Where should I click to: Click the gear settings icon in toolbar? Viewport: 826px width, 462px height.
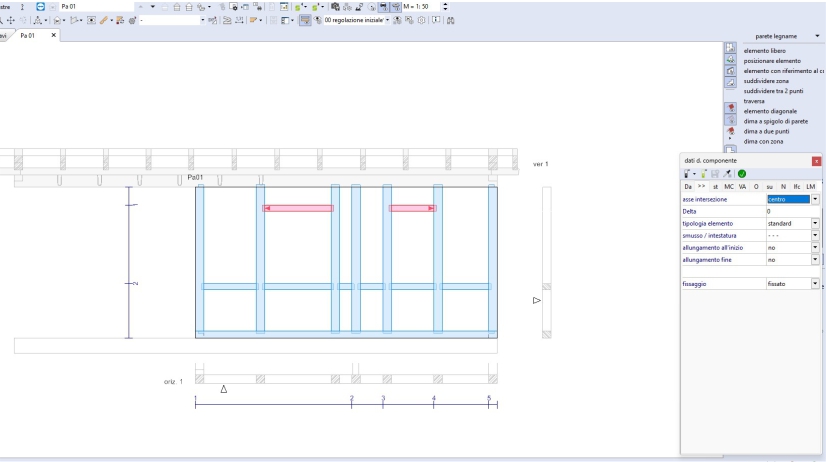421,20
